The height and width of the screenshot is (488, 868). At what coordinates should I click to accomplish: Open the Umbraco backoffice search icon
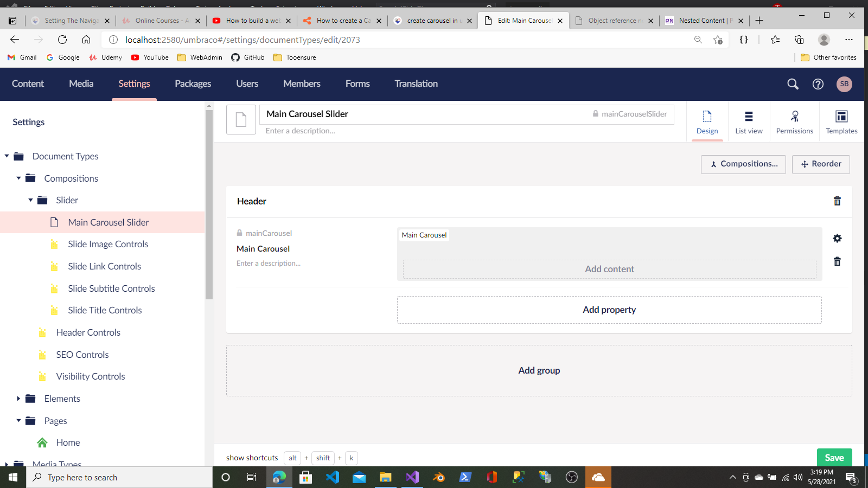pos(793,84)
